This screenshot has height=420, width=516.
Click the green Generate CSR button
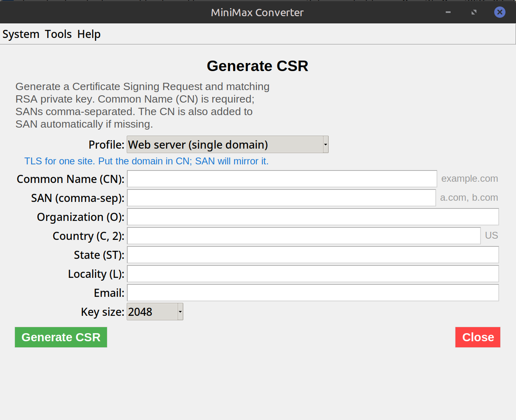(61, 337)
